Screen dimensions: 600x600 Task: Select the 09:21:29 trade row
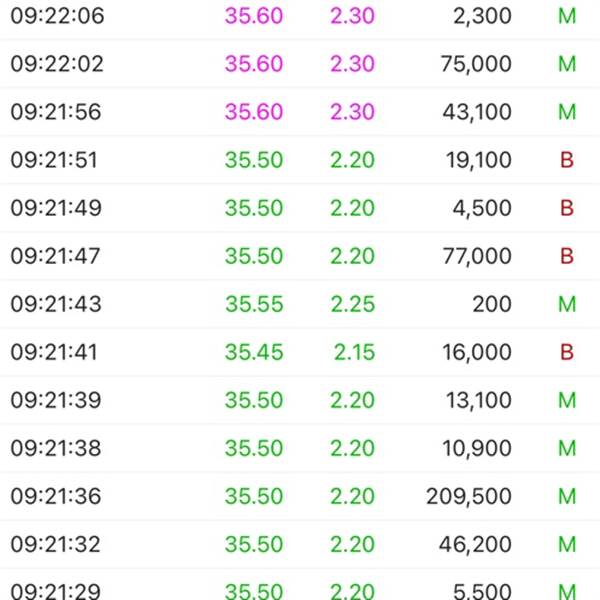(x=300, y=584)
